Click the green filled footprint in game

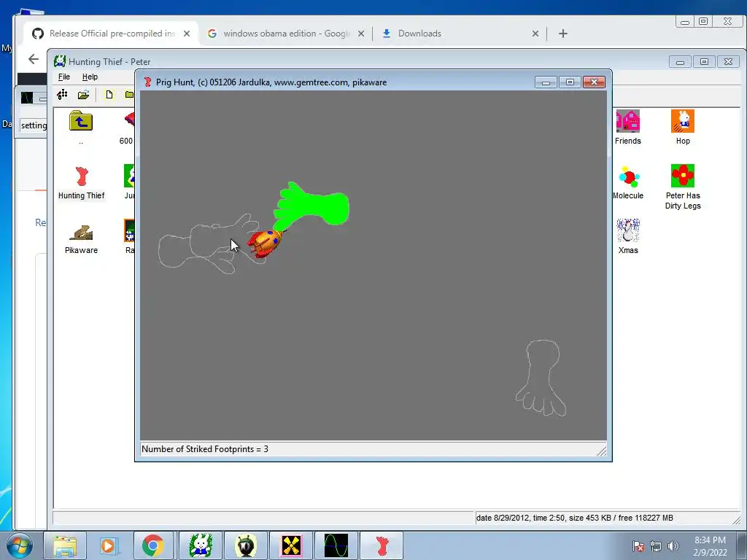(x=311, y=206)
